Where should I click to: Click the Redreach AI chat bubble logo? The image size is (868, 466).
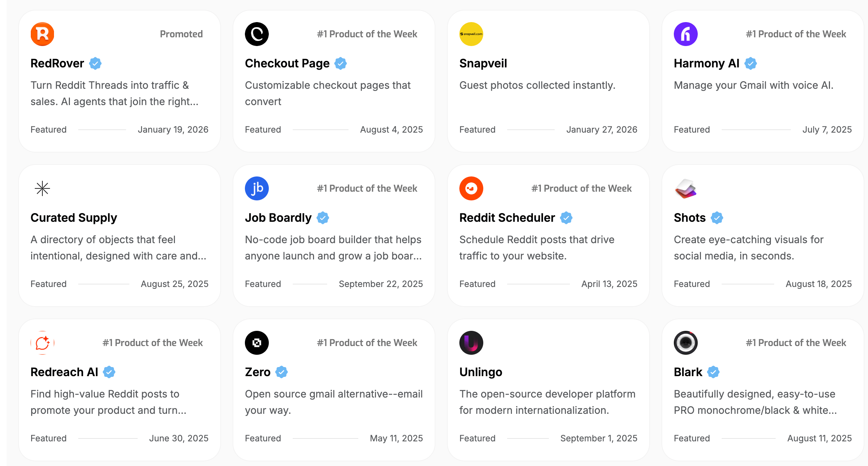(42, 343)
